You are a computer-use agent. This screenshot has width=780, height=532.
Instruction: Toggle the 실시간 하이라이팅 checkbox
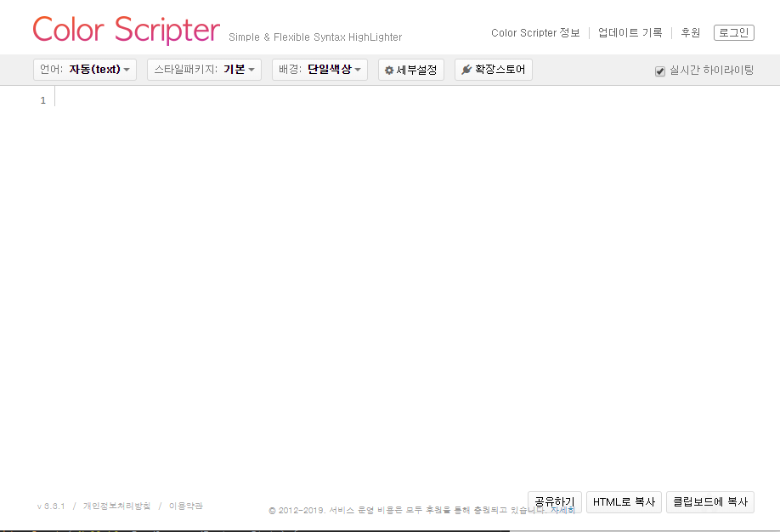(x=660, y=71)
